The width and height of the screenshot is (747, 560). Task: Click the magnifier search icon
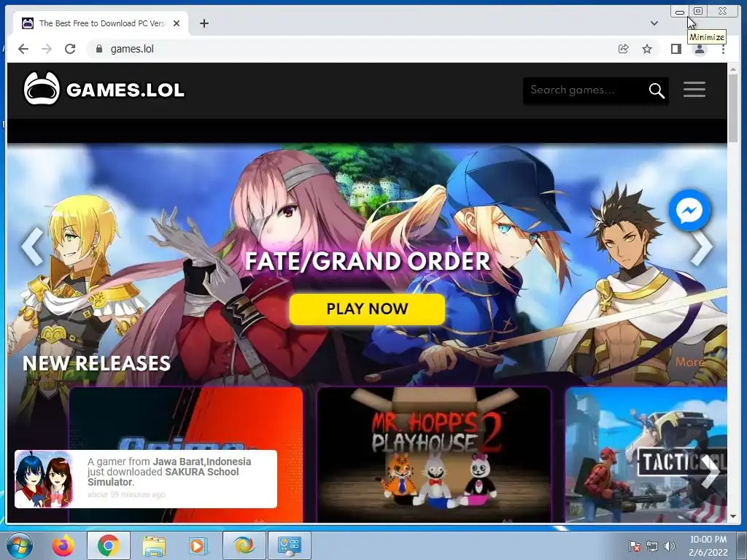(657, 90)
